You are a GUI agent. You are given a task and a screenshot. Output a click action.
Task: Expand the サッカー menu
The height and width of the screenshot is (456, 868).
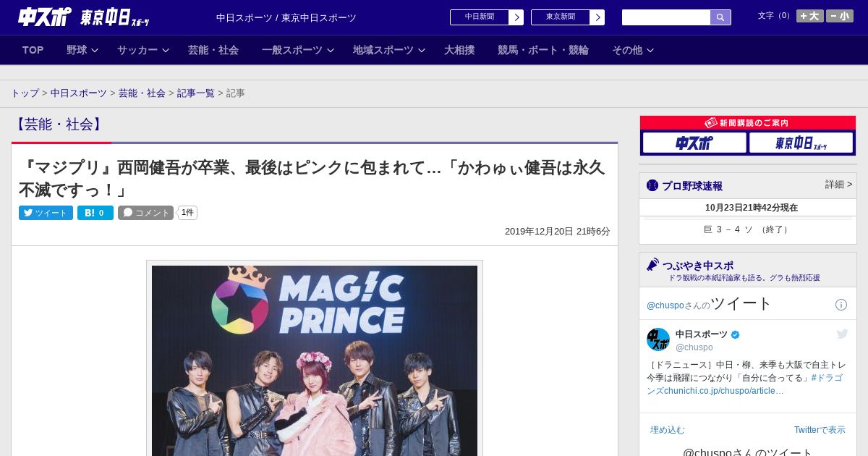[142, 50]
